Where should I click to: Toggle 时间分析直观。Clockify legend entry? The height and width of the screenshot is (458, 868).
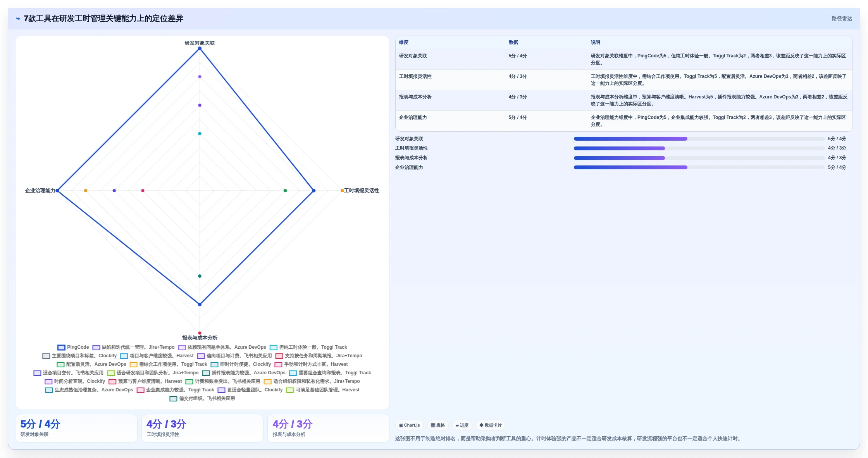(75, 381)
